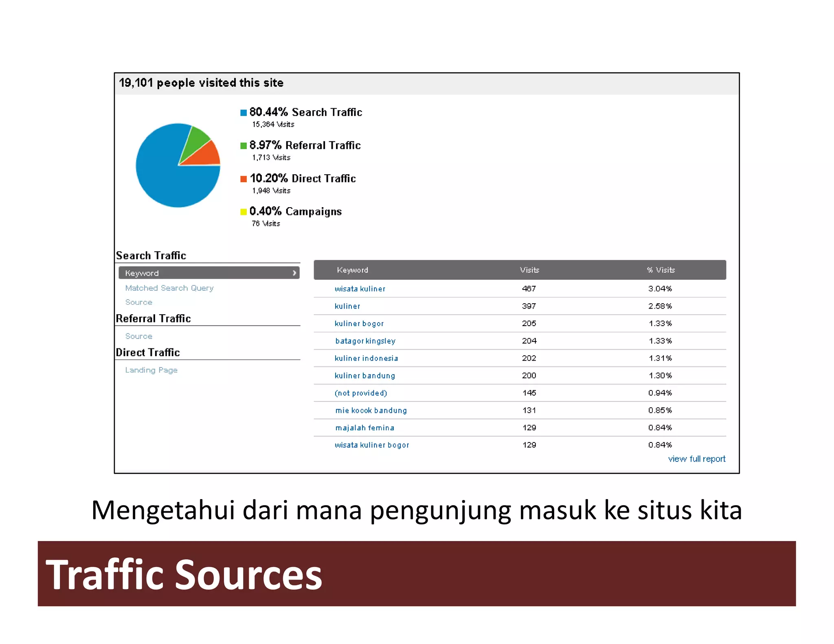This screenshot has width=834, height=644.
Task: Open Source link under Search Traffic
Action: click(139, 302)
